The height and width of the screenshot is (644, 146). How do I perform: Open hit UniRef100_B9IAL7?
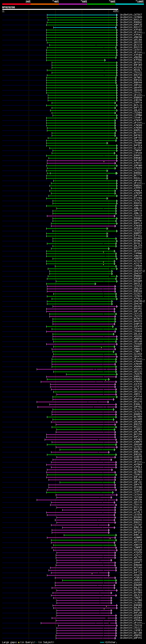point(131,70)
